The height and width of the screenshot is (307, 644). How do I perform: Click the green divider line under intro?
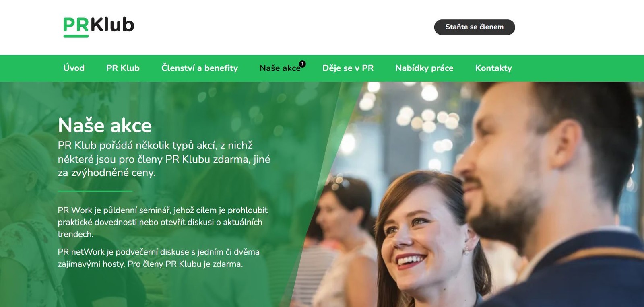pos(95,191)
